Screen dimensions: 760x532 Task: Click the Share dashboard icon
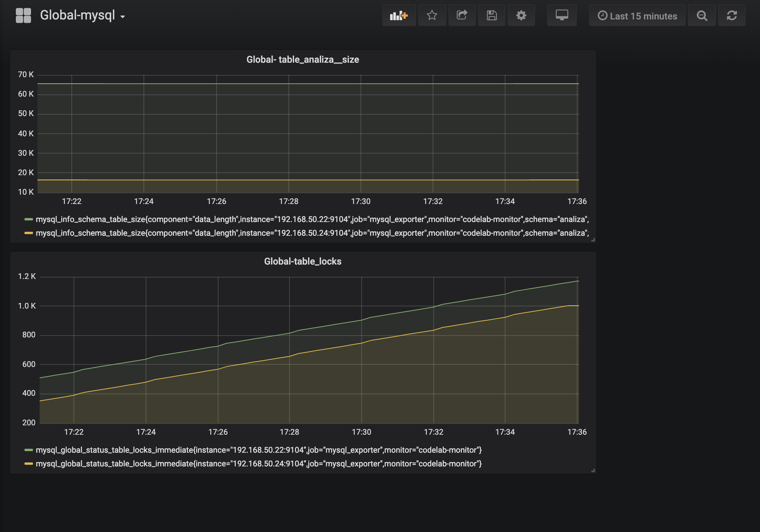pyautogui.click(x=462, y=15)
